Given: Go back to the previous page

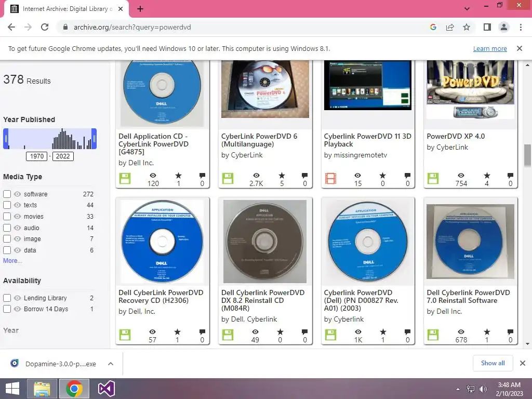Looking at the screenshot, I should (x=11, y=27).
